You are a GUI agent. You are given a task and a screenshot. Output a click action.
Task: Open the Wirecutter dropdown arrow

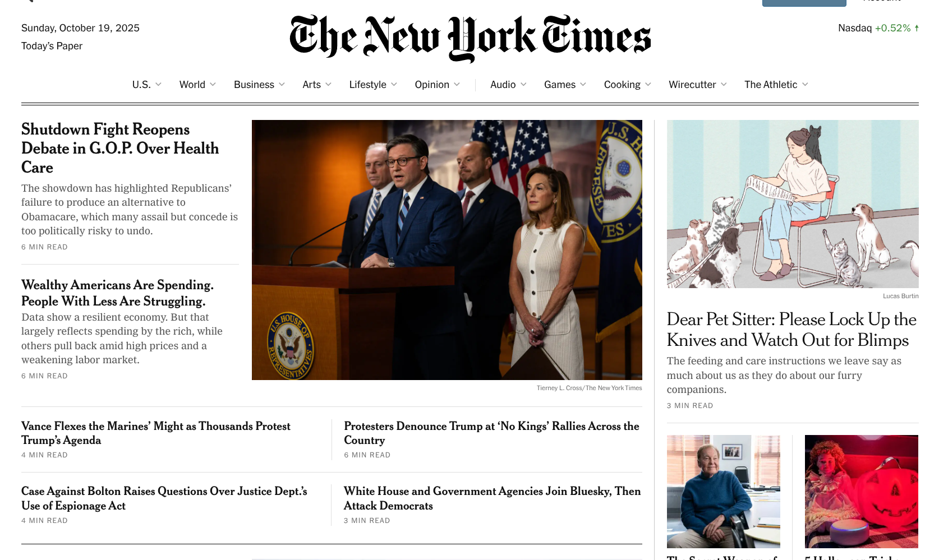tap(724, 85)
